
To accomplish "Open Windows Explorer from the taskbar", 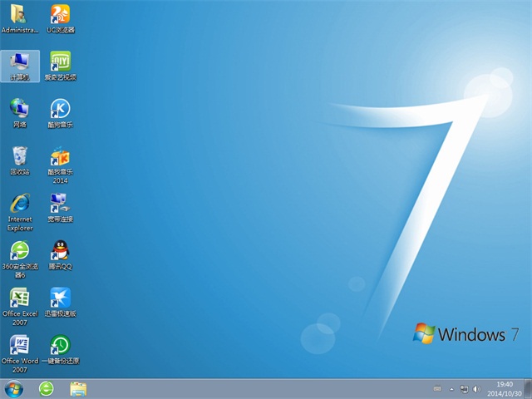I will click(x=78, y=389).
